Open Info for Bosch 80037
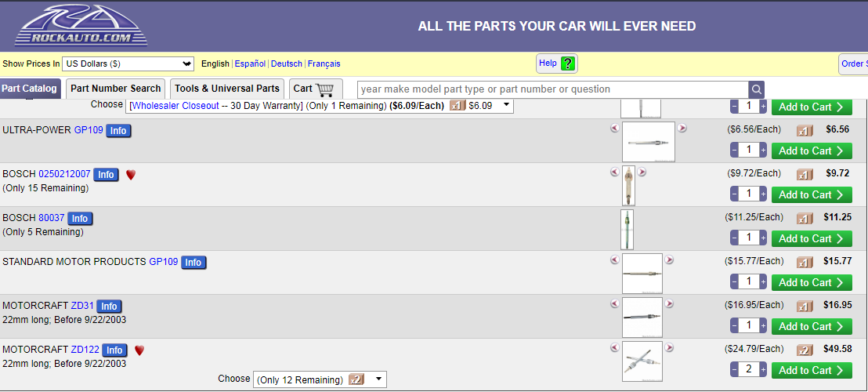This screenshot has height=392, width=868. point(80,219)
